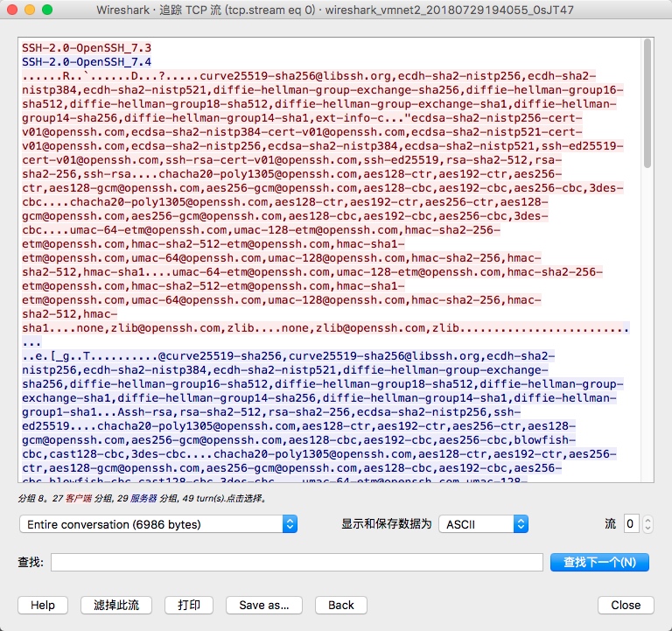Click the blue SSH-2.0-OpenSSH_7.4 line
Image resolution: width=672 pixels, height=631 pixels.
pos(87,62)
